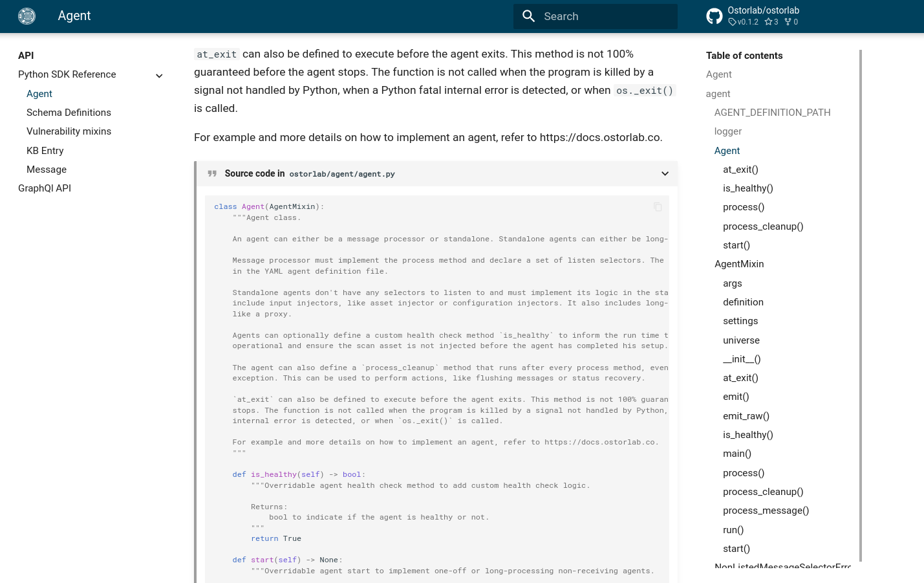Image resolution: width=924 pixels, height=583 pixels.
Task: Open the GraphQl API section
Action: (45, 188)
